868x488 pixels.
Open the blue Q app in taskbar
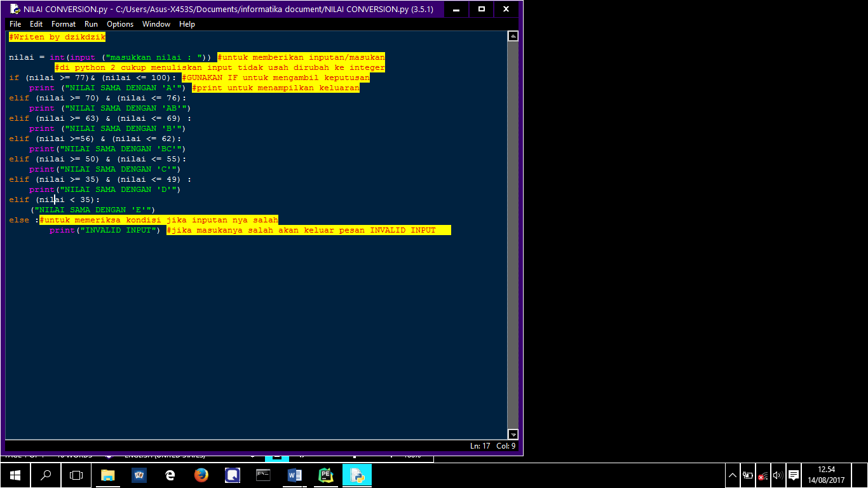point(233,475)
